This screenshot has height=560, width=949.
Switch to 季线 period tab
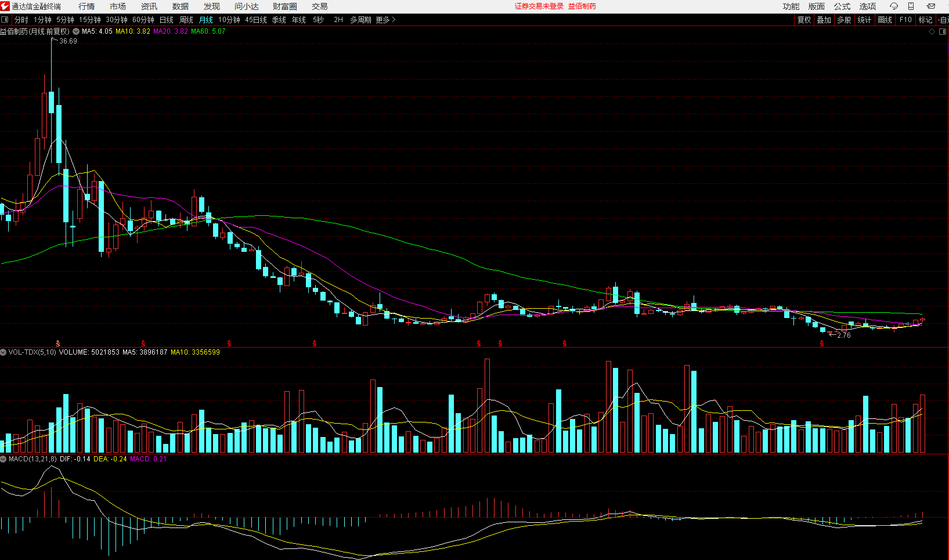(x=279, y=20)
